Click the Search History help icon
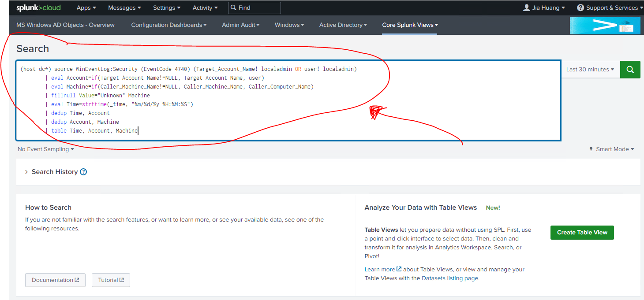644x300 pixels. (x=83, y=172)
